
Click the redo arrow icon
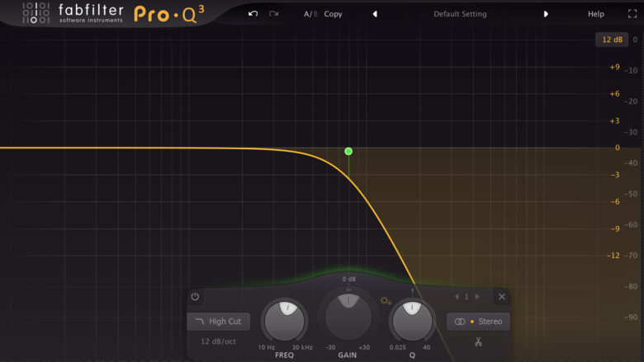pyautogui.click(x=273, y=14)
